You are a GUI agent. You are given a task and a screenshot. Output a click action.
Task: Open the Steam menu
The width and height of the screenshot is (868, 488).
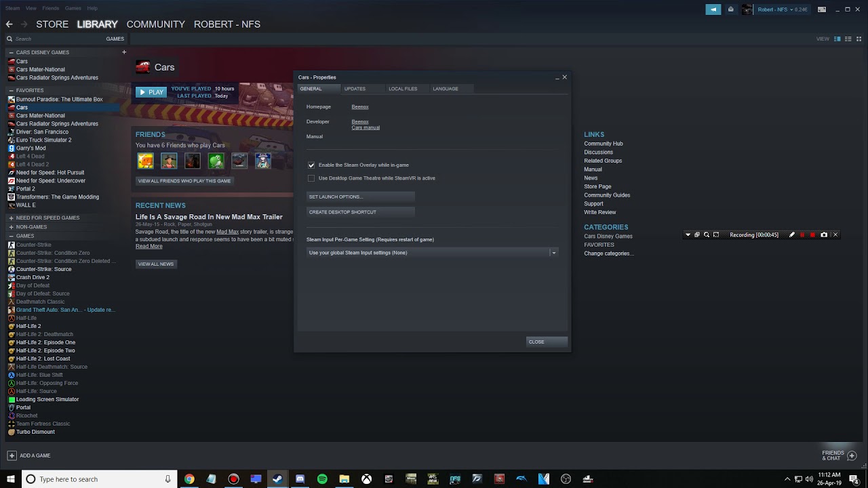click(x=12, y=8)
